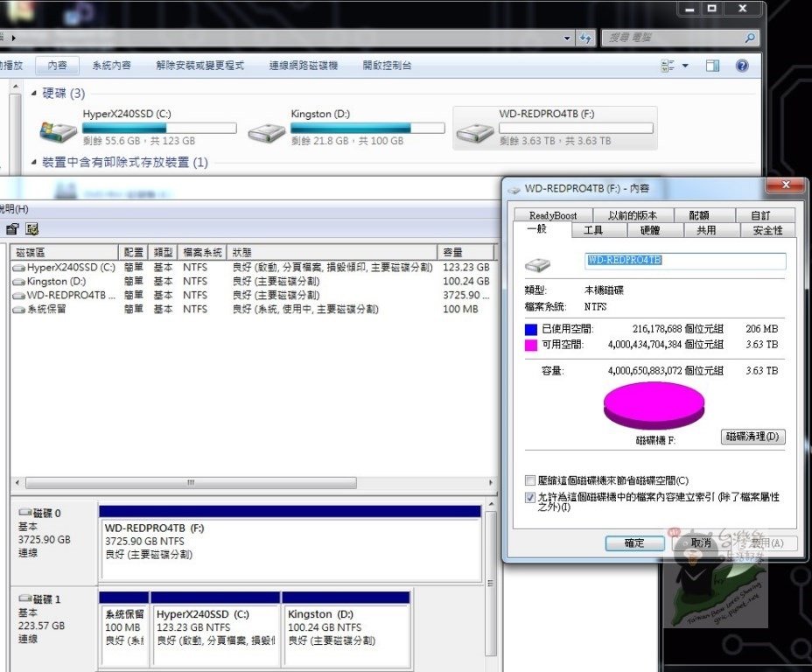Click the Disk Management settings list toolbar icon
812x672 pixels.
point(32,229)
